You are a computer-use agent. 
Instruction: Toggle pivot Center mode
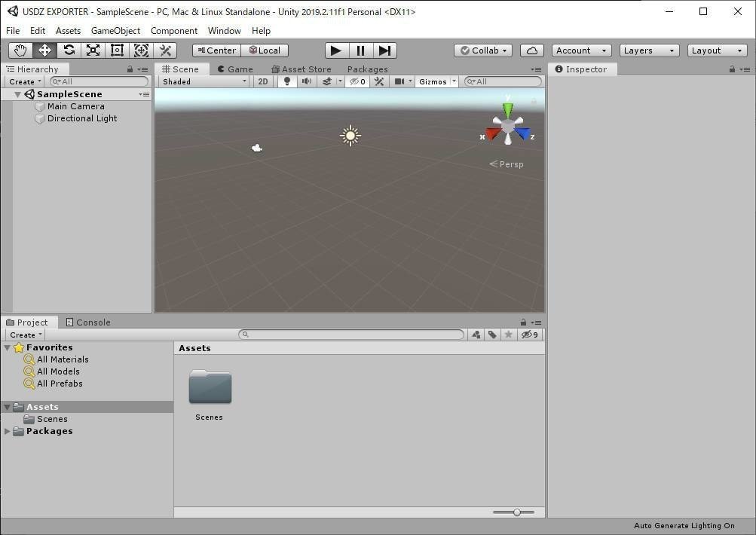click(216, 50)
